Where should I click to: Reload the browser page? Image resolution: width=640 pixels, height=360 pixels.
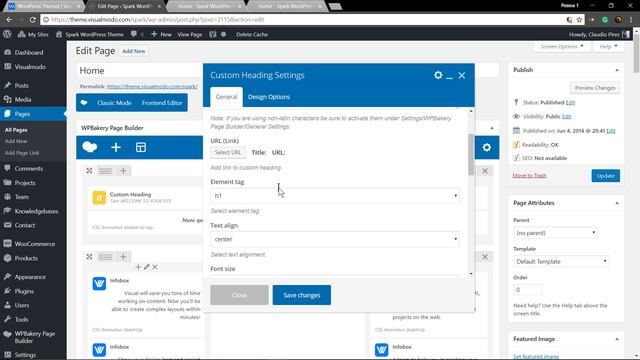[33, 19]
